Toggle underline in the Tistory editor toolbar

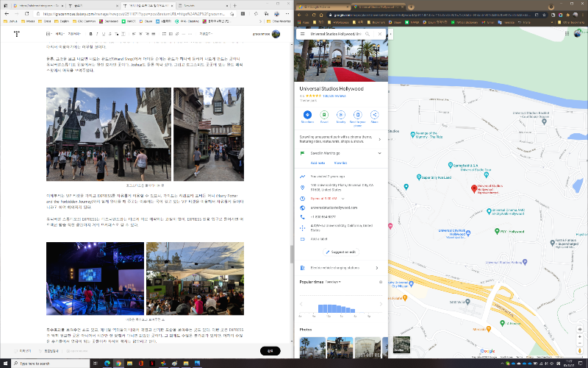click(104, 34)
